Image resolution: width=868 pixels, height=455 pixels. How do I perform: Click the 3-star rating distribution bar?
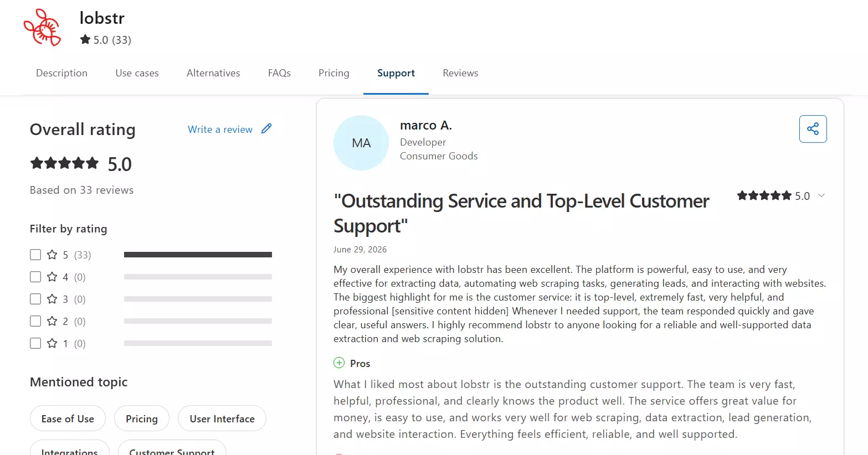(x=198, y=299)
